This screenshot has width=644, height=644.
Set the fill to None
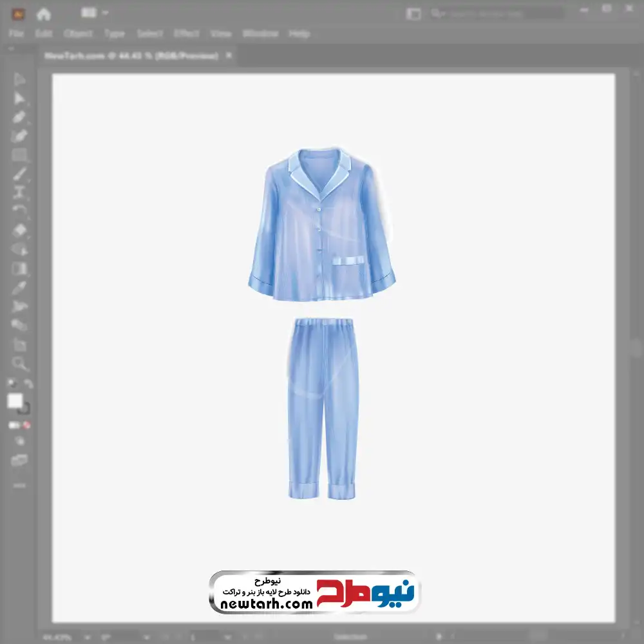(27, 426)
